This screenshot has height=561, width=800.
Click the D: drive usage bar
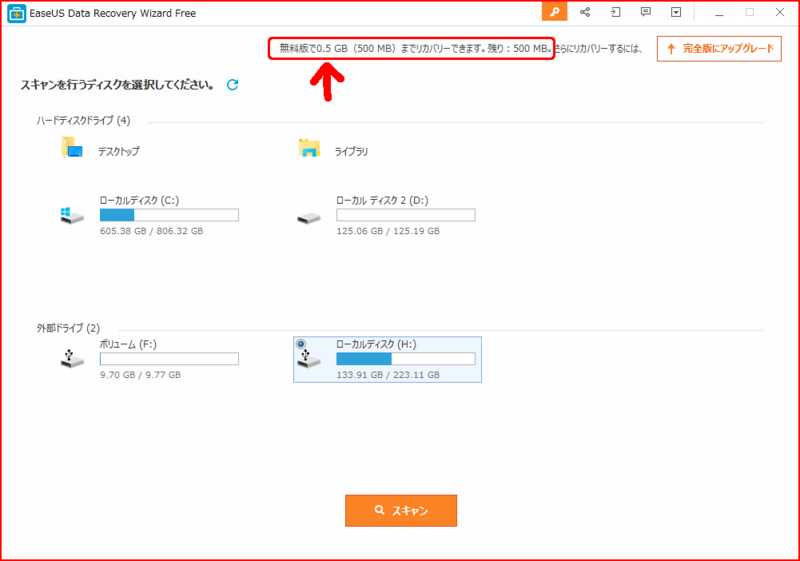406,215
